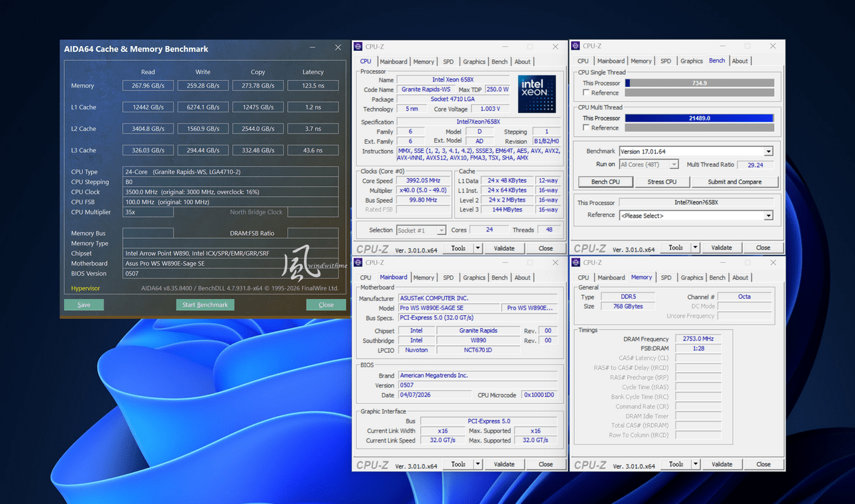The height and width of the screenshot is (504, 855).
Task: Expand the Tools dropdown arrow in CPU-Z Bench window
Action: (695, 248)
